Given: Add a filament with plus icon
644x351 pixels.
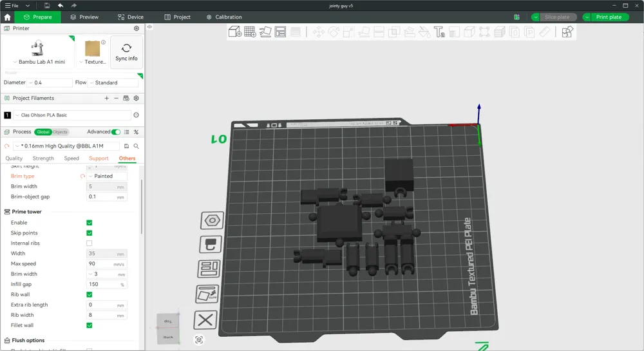Looking at the screenshot, I should point(106,98).
